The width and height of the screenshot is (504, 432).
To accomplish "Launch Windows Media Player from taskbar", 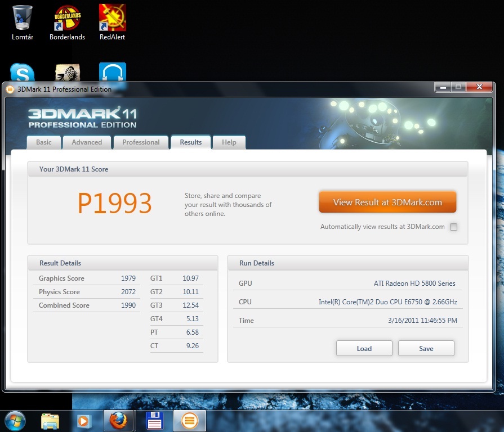I will (84, 421).
